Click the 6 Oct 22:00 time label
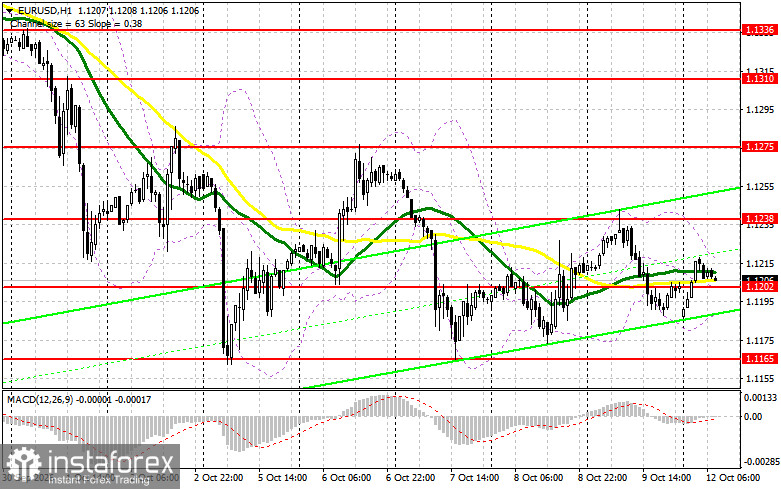 [410, 478]
